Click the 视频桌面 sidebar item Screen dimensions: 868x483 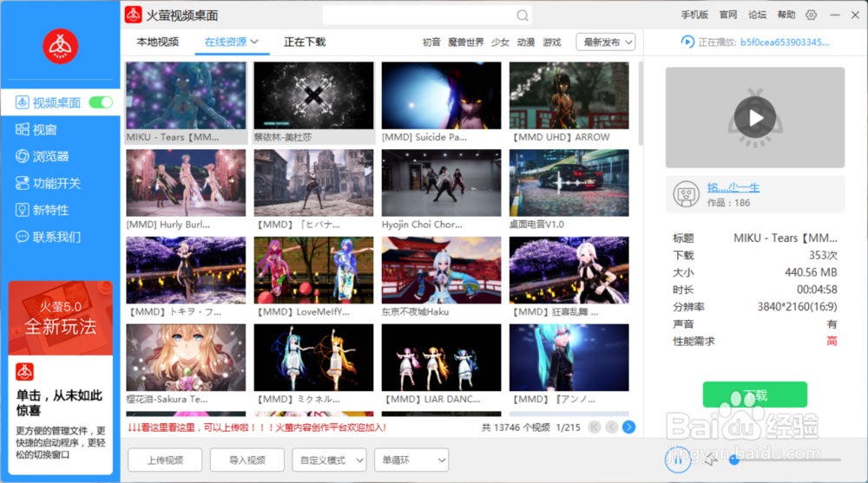tap(48, 102)
